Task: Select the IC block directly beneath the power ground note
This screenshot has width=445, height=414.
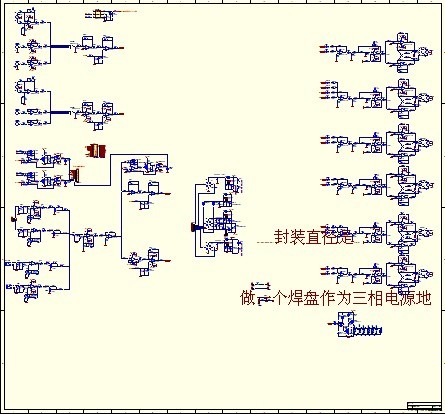Action: tap(346, 324)
